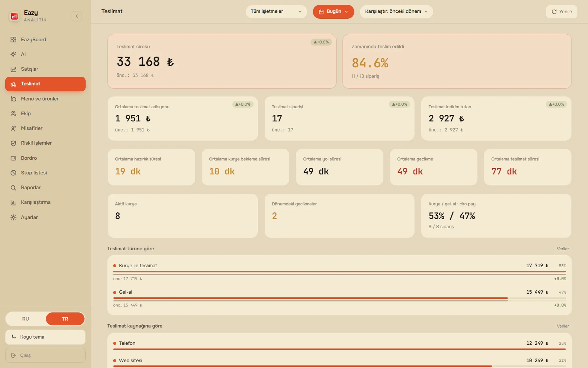This screenshot has width=588, height=368.
Task: Click the Karşılaştırma bar chart icon
Action: (x=13, y=202)
